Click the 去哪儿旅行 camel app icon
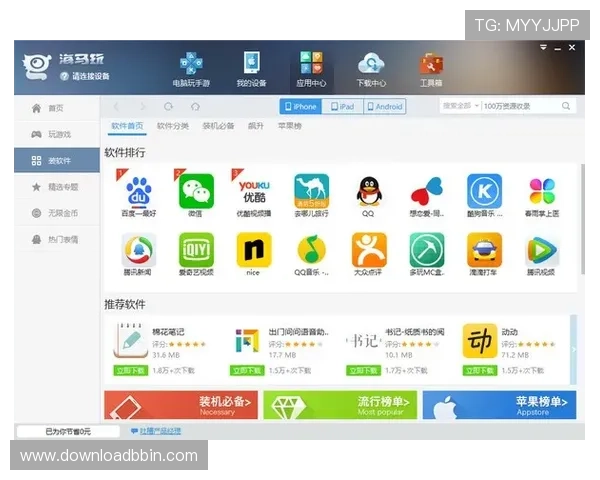600x480 pixels. click(x=311, y=191)
